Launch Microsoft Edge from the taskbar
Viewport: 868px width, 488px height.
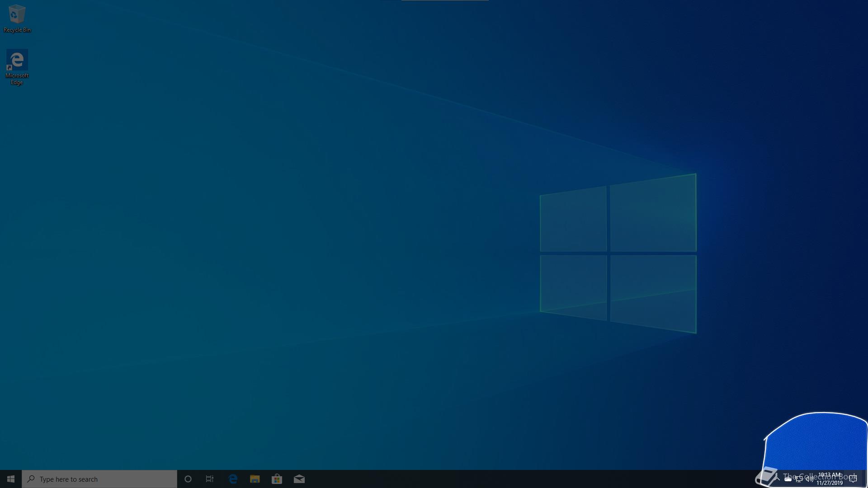click(x=233, y=479)
